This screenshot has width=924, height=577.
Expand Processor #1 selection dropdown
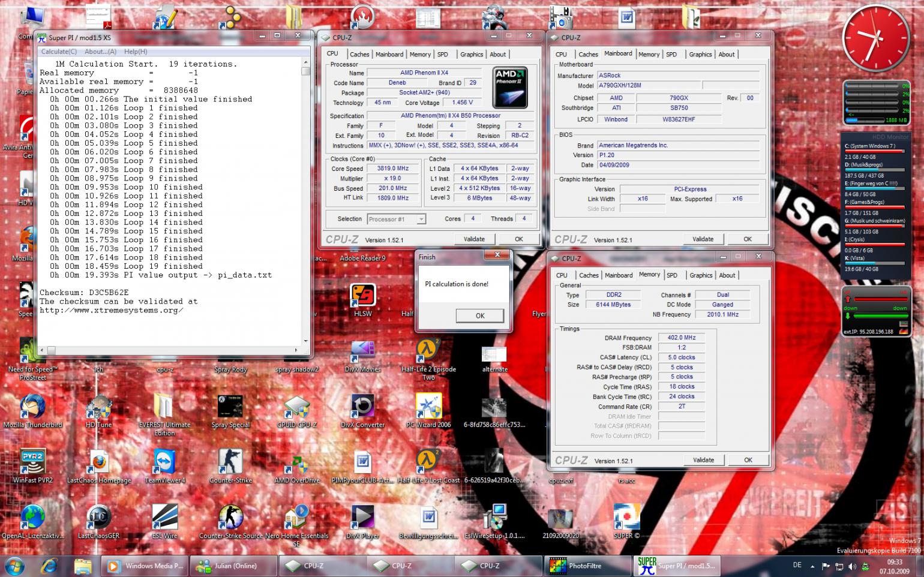[x=421, y=220]
